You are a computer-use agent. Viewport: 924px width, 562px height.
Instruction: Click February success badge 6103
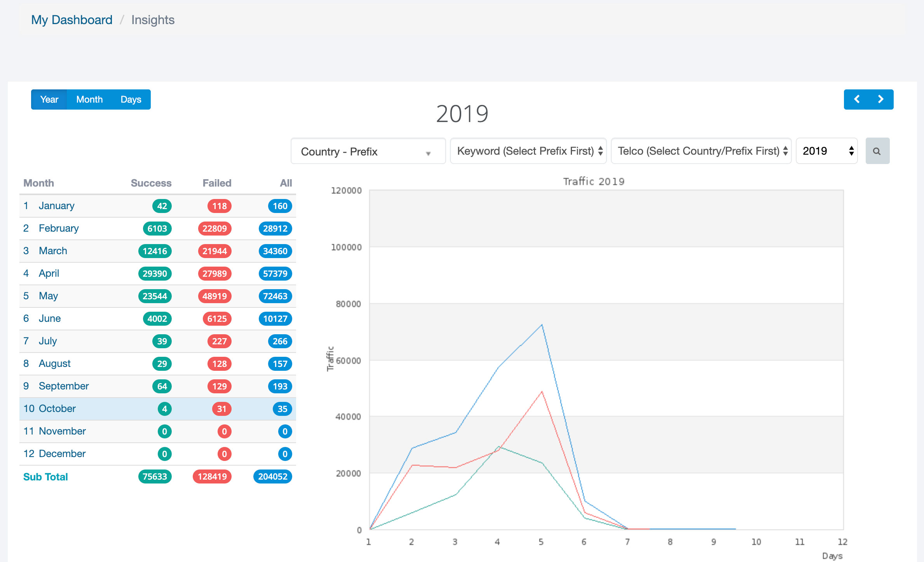tap(157, 229)
